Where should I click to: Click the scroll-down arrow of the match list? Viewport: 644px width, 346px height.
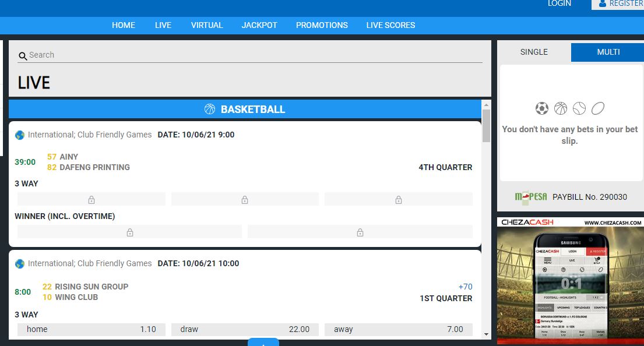486,334
